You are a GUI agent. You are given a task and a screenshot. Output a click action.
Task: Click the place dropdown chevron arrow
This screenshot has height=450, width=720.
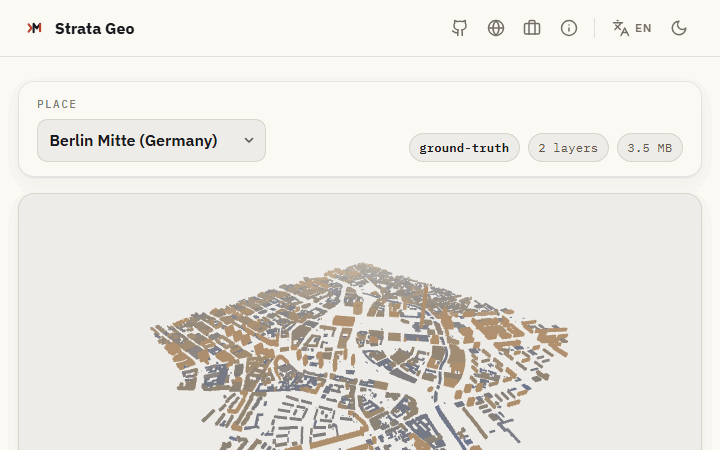(x=249, y=141)
